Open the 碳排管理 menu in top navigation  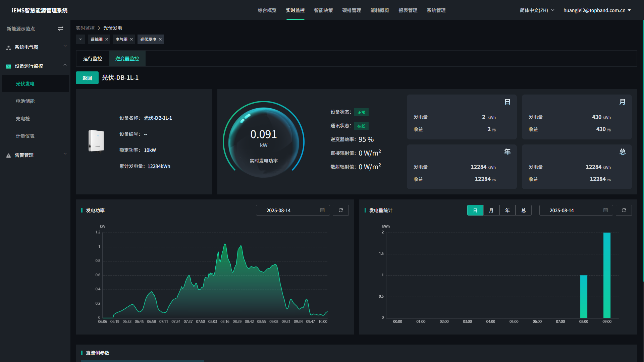(352, 10)
